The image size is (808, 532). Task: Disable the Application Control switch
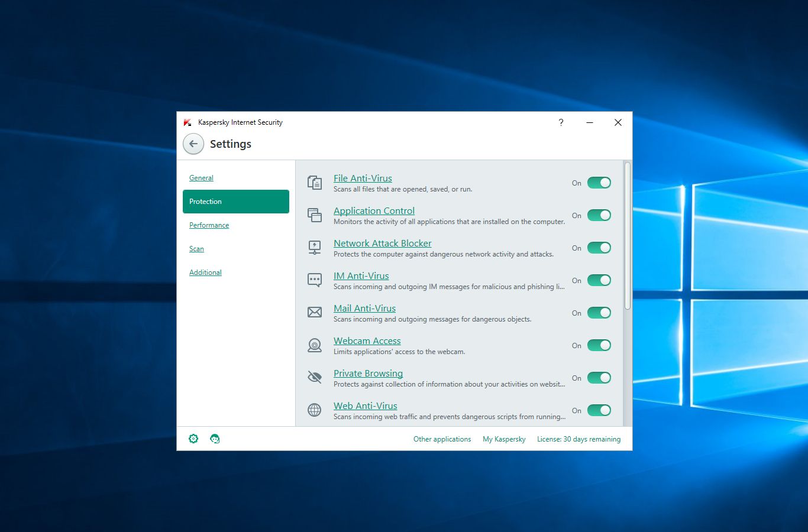(x=599, y=215)
